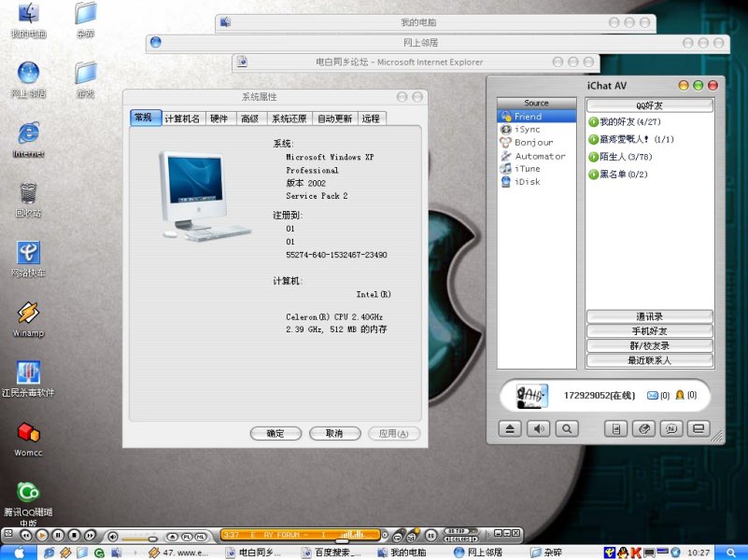
Task: Open the 通讯录 panel button
Action: (649, 316)
